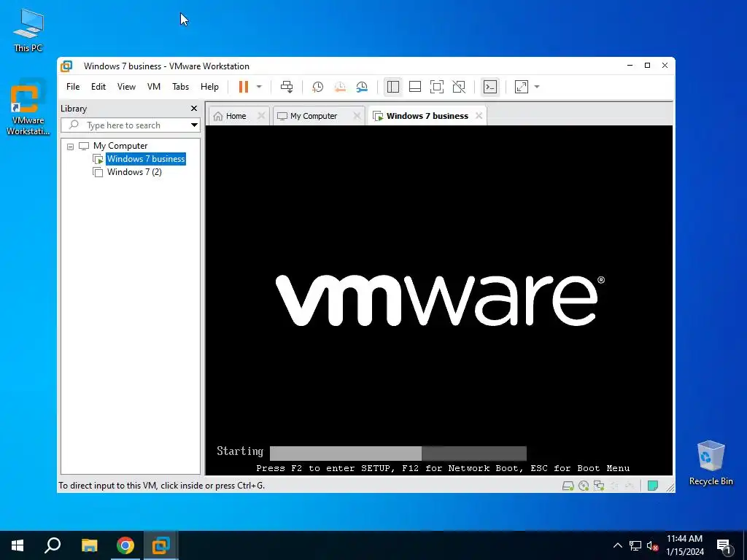Click the green message log note icon
747x560 pixels.
pyautogui.click(x=653, y=486)
